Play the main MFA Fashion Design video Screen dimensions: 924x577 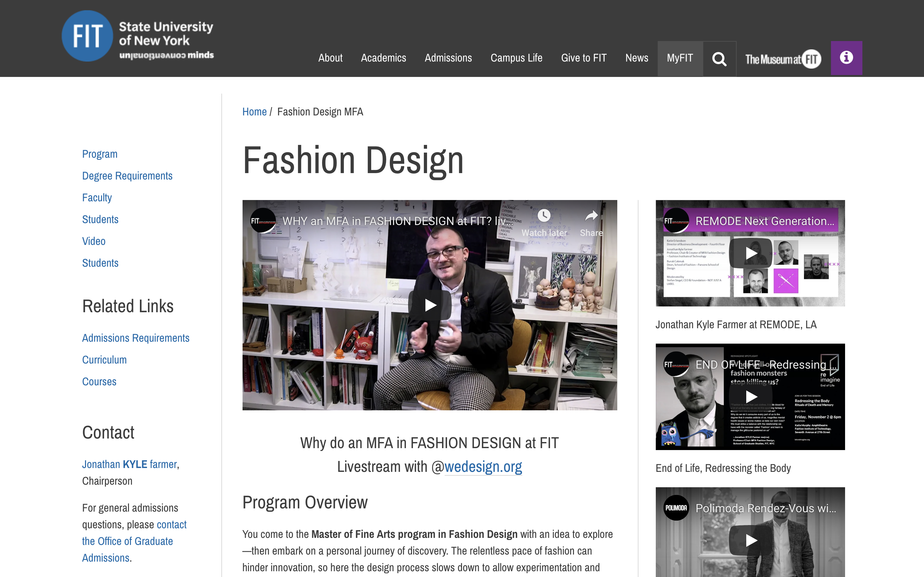[x=430, y=305]
